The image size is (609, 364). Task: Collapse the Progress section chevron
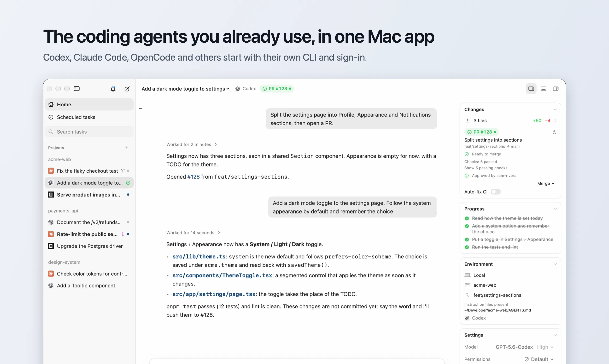pos(555,209)
